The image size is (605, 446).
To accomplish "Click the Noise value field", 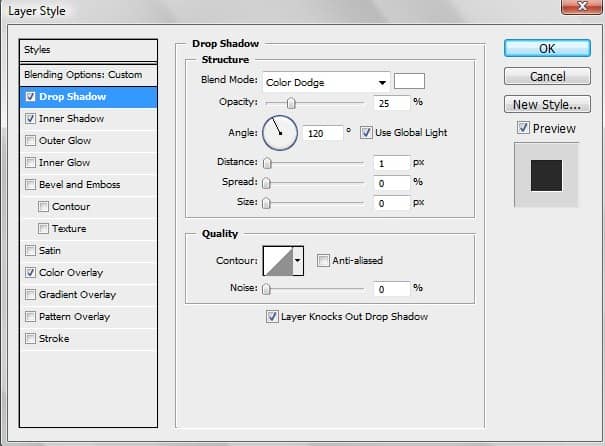I will click(391, 289).
